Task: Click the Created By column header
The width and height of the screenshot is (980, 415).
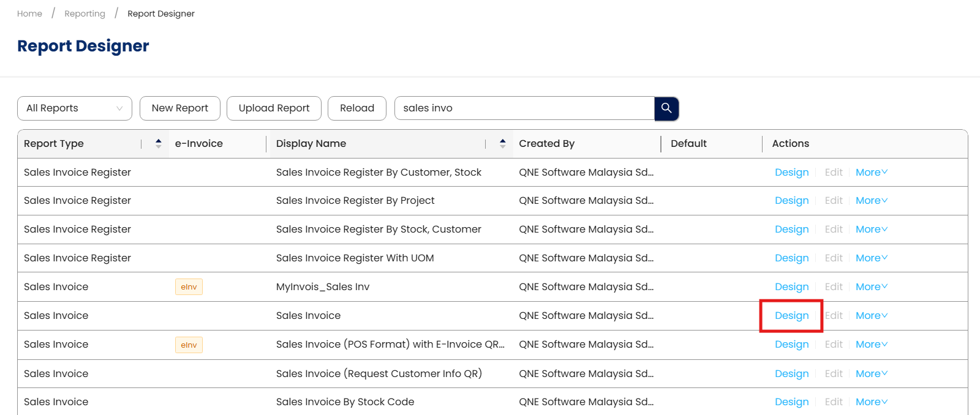Action: (x=546, y=144)
